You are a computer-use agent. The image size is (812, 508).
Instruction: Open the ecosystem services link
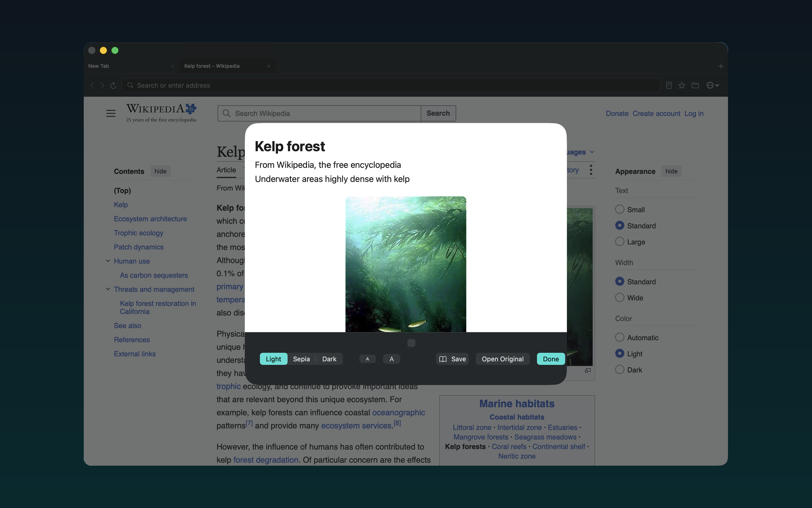click(x=356, y=425)
